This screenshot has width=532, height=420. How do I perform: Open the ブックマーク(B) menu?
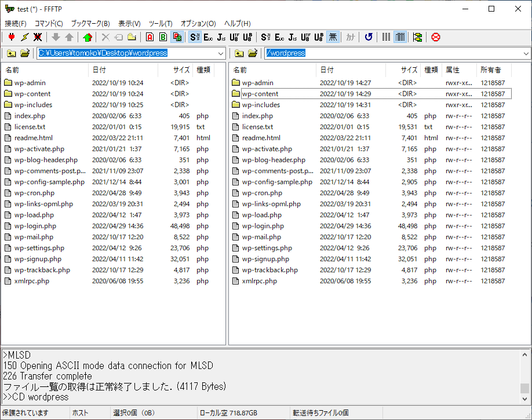coord(90,23)
